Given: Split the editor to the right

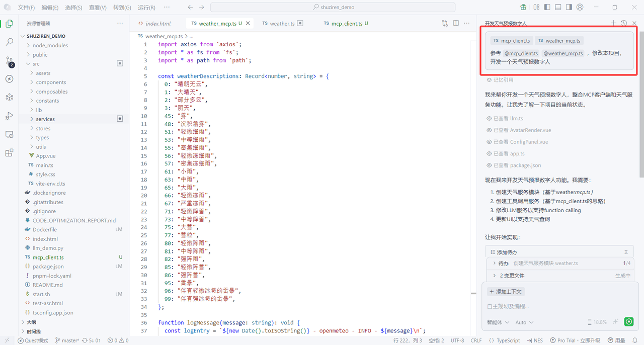Looking at the screenshot, I should [456, 23].
